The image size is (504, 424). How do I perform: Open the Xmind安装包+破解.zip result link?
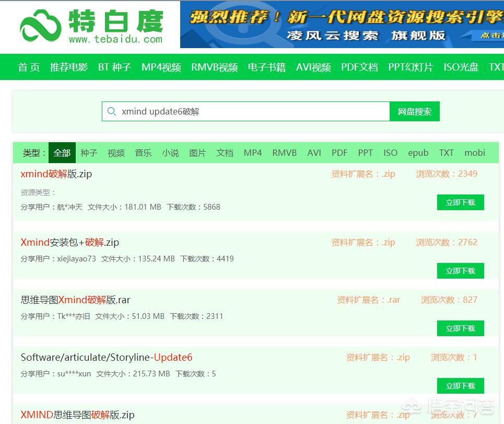(x=70, y=242)
